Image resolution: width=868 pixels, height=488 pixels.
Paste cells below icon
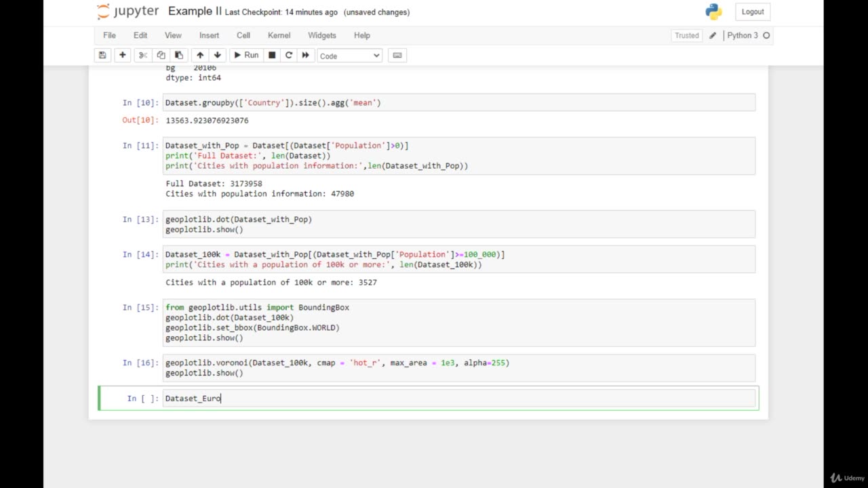[x=179, y=55]
